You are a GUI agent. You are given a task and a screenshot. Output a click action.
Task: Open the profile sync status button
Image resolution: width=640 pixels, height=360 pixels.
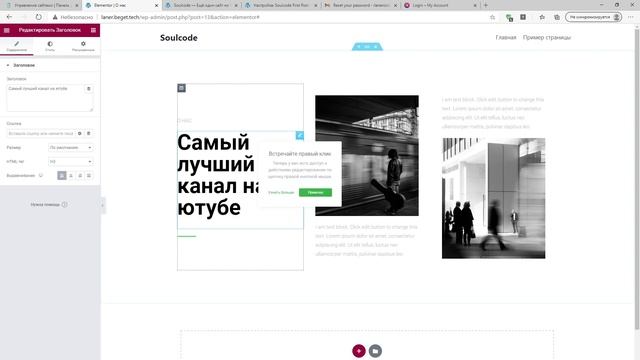(x=593, y=17)
